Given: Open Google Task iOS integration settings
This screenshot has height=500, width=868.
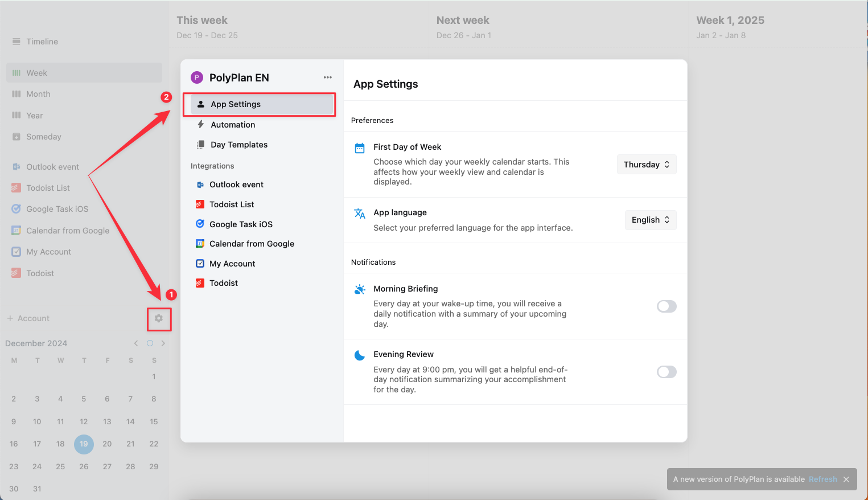Looking at the screenshot, I should pyautogui.click(x=241, y=224).
